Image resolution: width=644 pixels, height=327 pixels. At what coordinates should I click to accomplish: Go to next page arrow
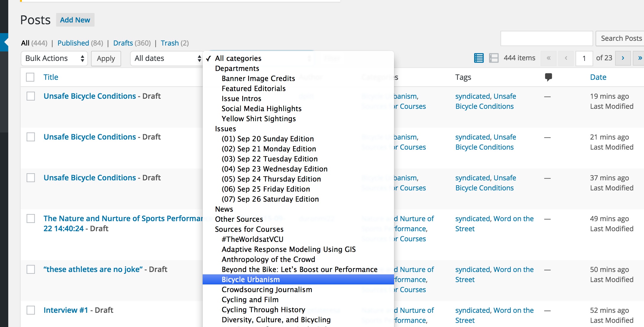pyautogui.click(x=623, y=58)
